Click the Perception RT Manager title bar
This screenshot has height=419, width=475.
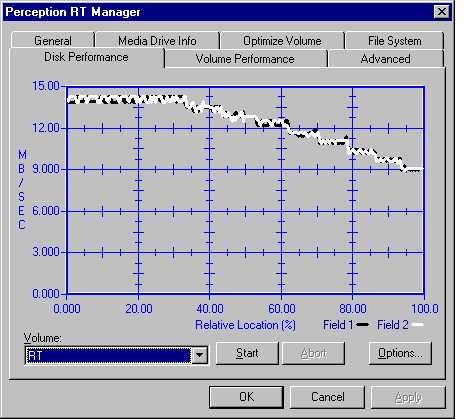[x=217, y=12]
